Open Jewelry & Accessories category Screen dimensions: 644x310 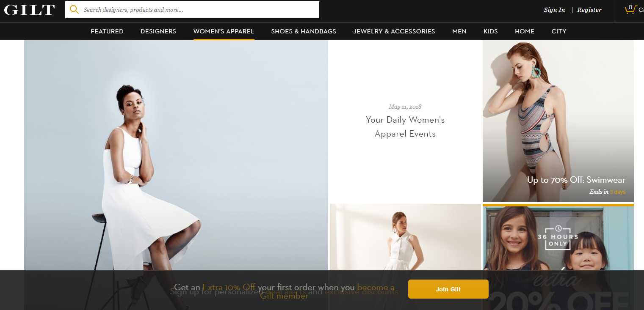coord(394,31)
